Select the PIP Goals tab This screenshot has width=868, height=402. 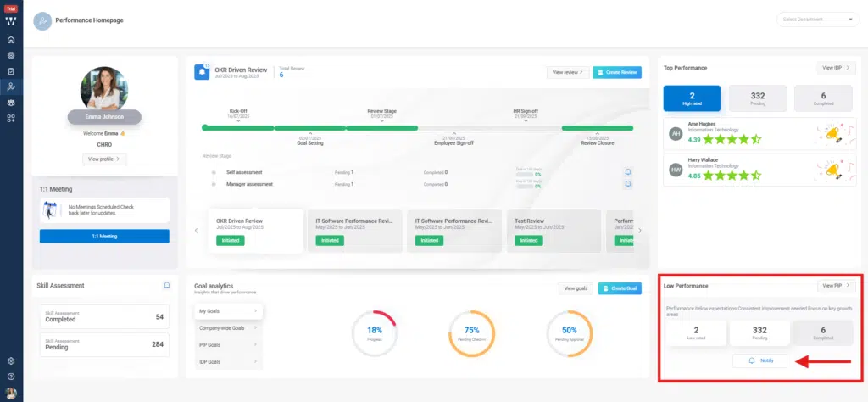coord(228,344)
